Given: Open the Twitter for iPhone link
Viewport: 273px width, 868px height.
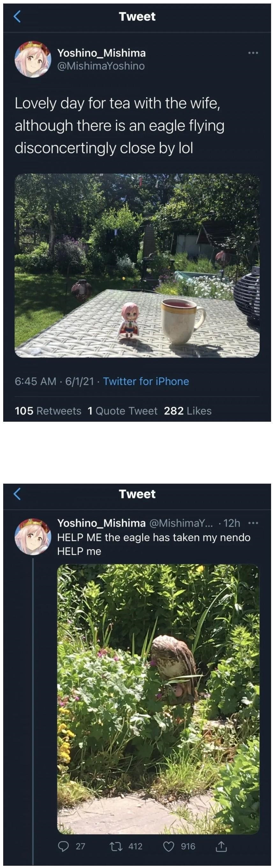Looking at the screenshot, I should tap(146, 381).
